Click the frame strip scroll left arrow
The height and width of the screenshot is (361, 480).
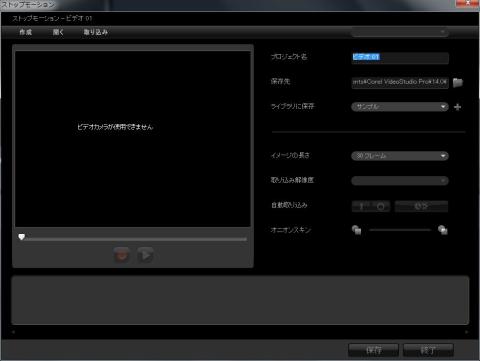tap(13, 332)
